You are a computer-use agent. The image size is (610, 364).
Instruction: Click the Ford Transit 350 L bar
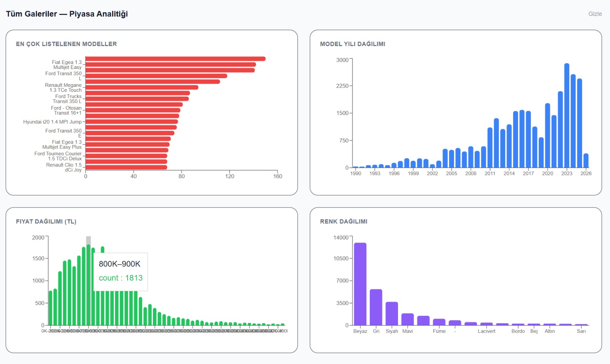tap(156, 76)
